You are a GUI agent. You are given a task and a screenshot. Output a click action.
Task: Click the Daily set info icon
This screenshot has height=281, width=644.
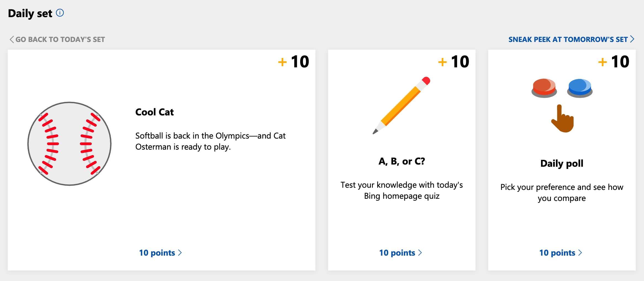60,13
